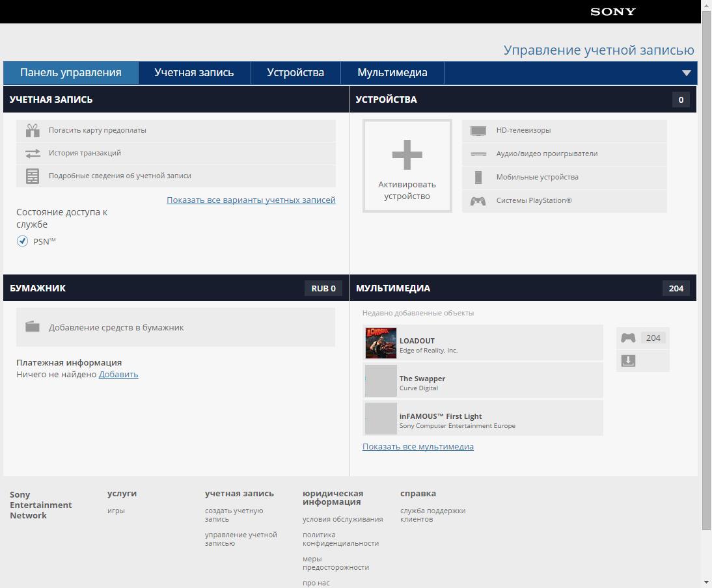This screenshot has height=588, width=712.
Task: Click Добавление средств в бумажник
Action: point(176,327)
